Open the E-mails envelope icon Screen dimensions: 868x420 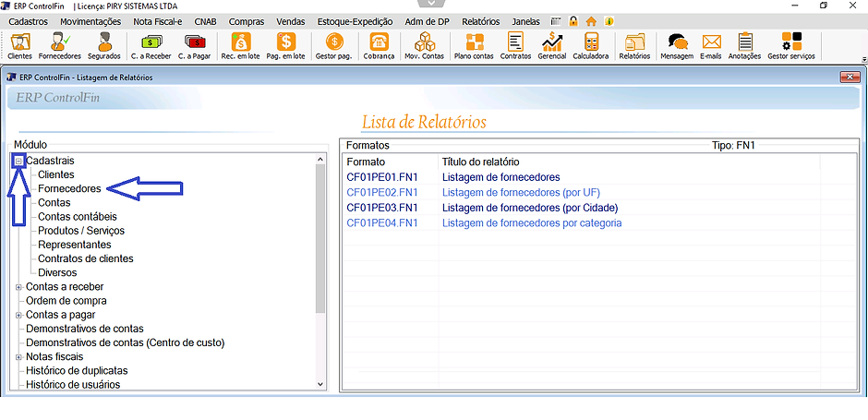coord(711,46)
